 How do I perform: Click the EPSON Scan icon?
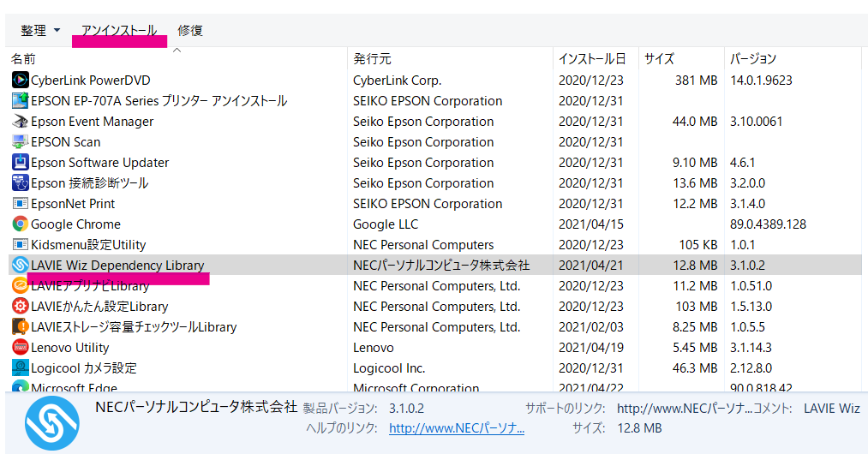[x=20, y=141]
